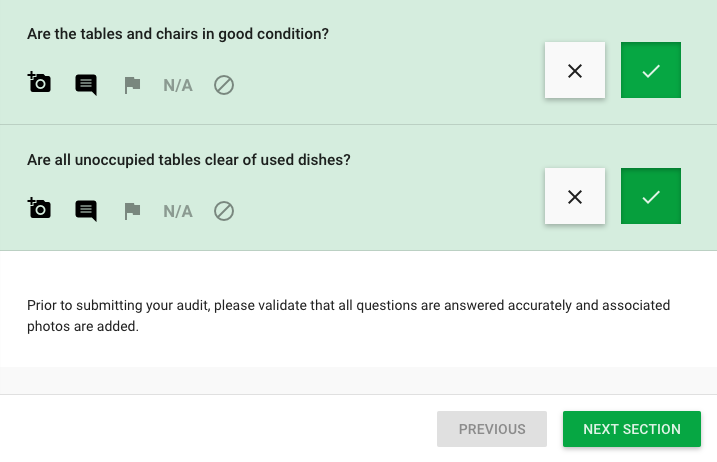Screen dimensions: 717x462
Task: Click the circle-slash icon for tables and chairs question
Action: point(224,85)
